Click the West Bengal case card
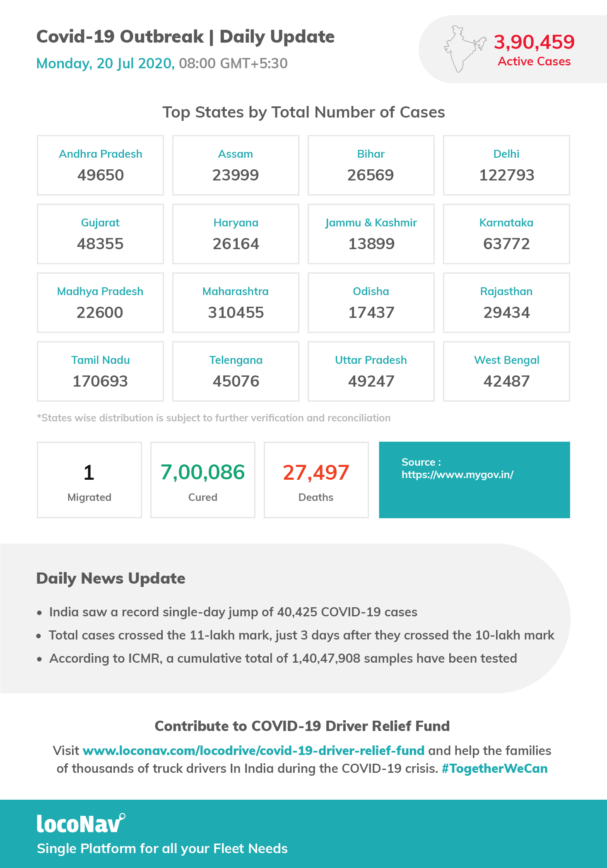The height and width of the screenshot is (868, 607). coord(506,371)
